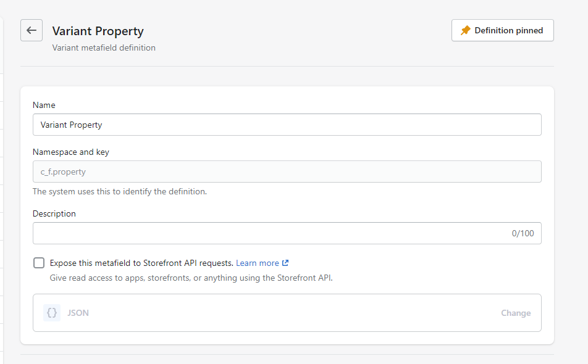Click the JSON curly braces icon
The width and height of the screenshot is (588, 364).
coord(52,313)
